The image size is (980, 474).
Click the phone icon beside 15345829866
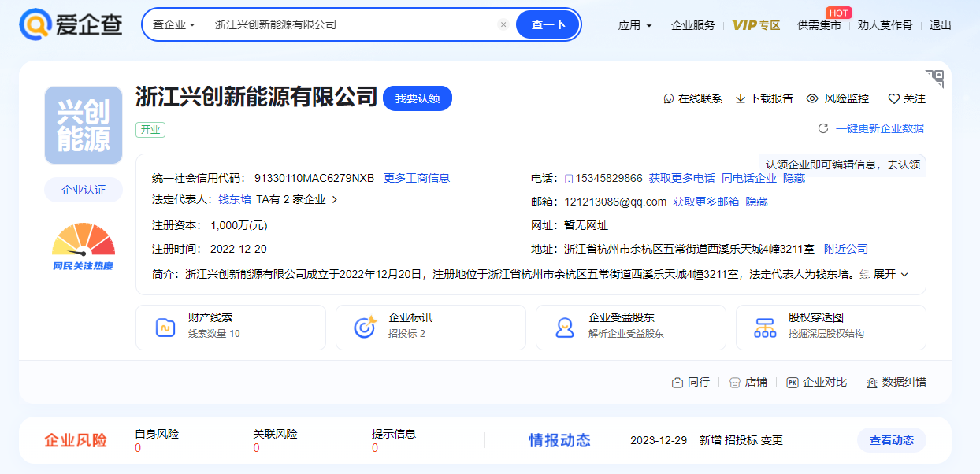(x=568, y=179)
